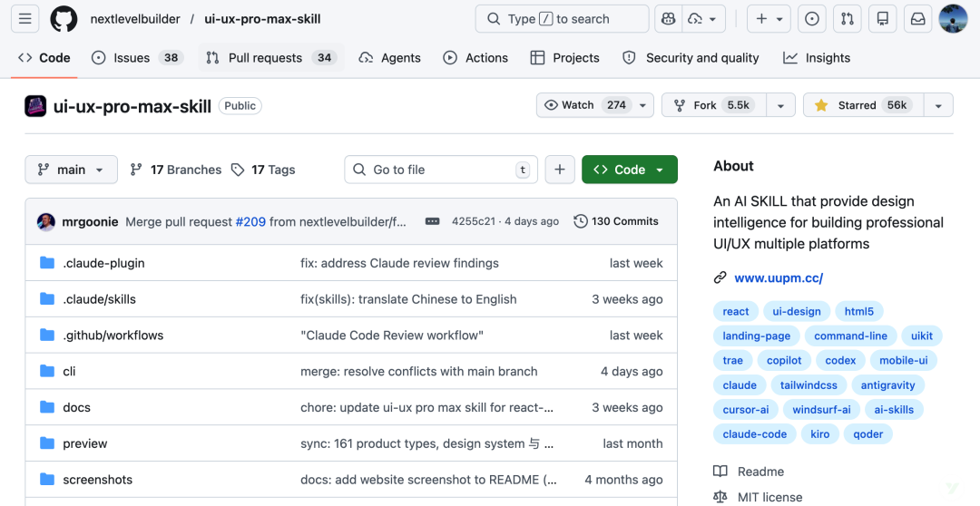Image resolution: width=980 pixels, height=506 pixels.
Task: Go to GitHub homepage via Octocat logo
Action: [x=64, y=19]
